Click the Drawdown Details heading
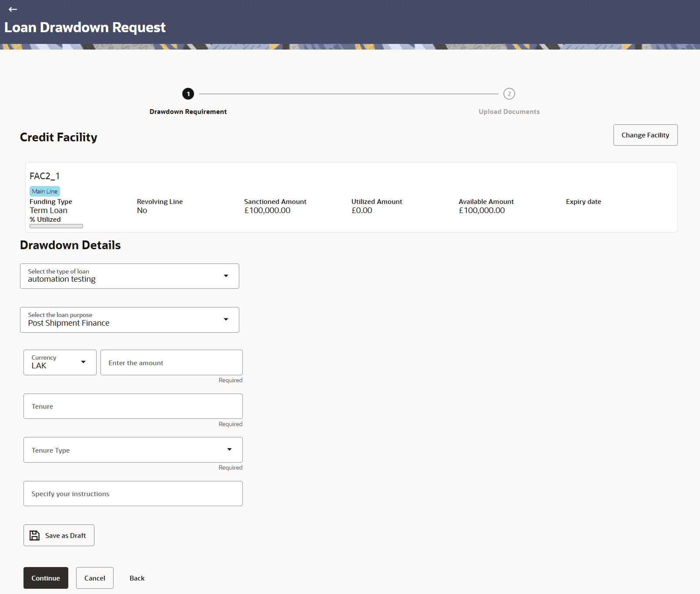 pos(70,245)
